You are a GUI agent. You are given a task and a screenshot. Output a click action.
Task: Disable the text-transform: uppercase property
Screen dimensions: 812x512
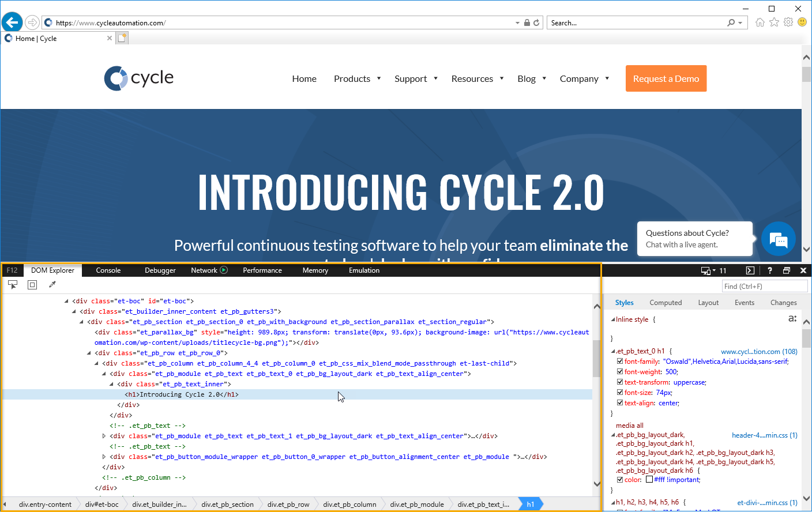click(x=620, y=382)
